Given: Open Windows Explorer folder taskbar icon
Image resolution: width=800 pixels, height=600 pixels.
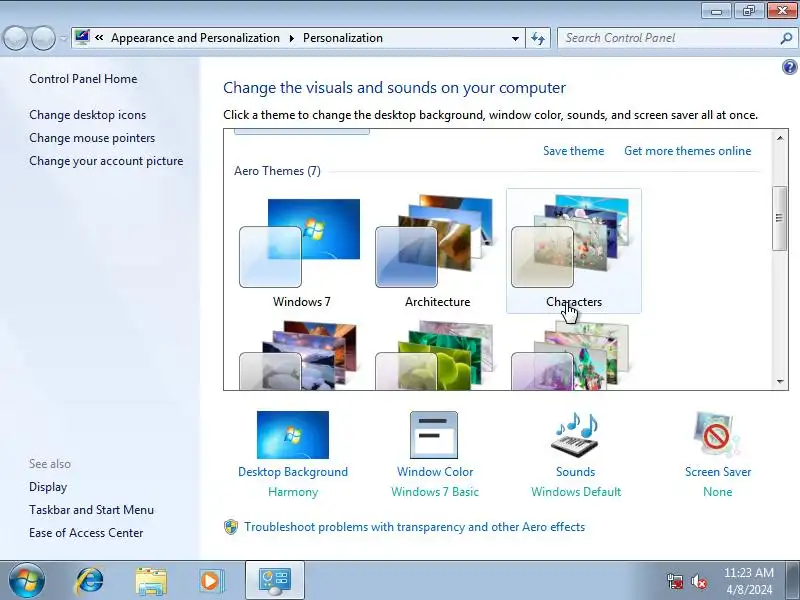Looking at the screenshot, I should pos(151,581).
